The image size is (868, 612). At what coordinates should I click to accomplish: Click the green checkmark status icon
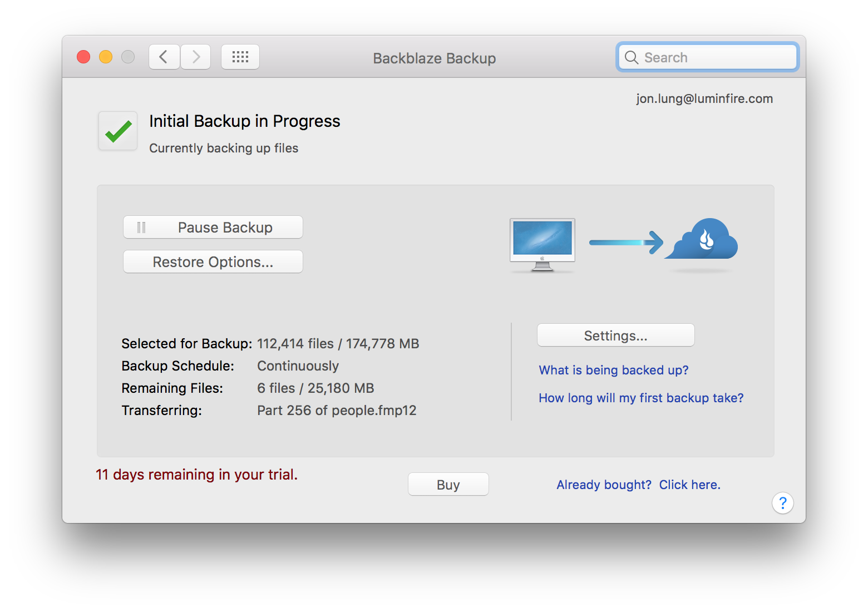(x=118, y=131)
